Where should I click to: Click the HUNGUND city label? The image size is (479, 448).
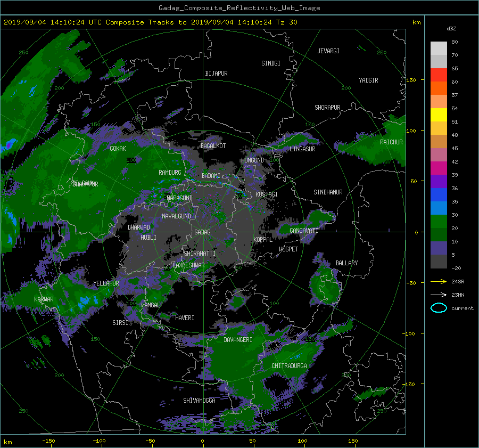coord(253,160)
